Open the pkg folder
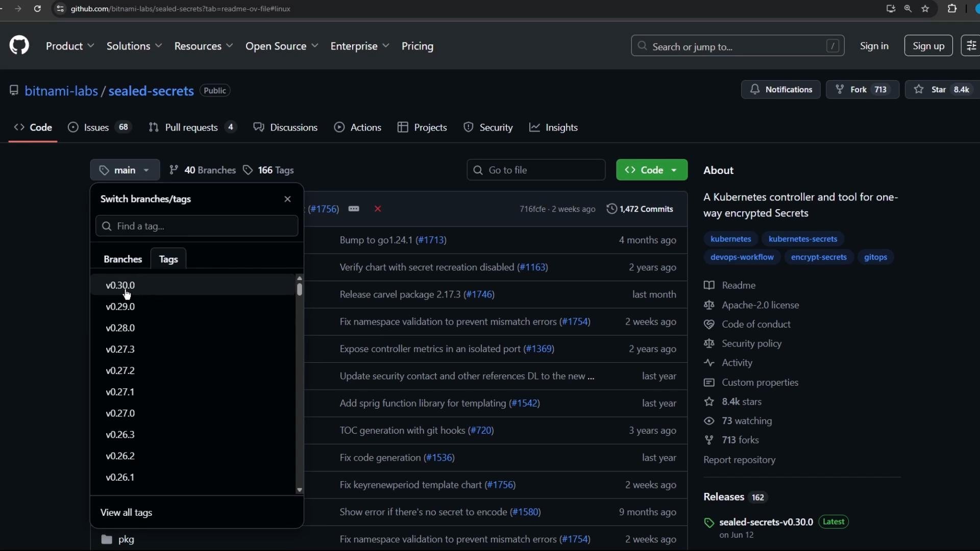Image resolution: width=980 pixels, height=551 pixels. pos(126,539)
